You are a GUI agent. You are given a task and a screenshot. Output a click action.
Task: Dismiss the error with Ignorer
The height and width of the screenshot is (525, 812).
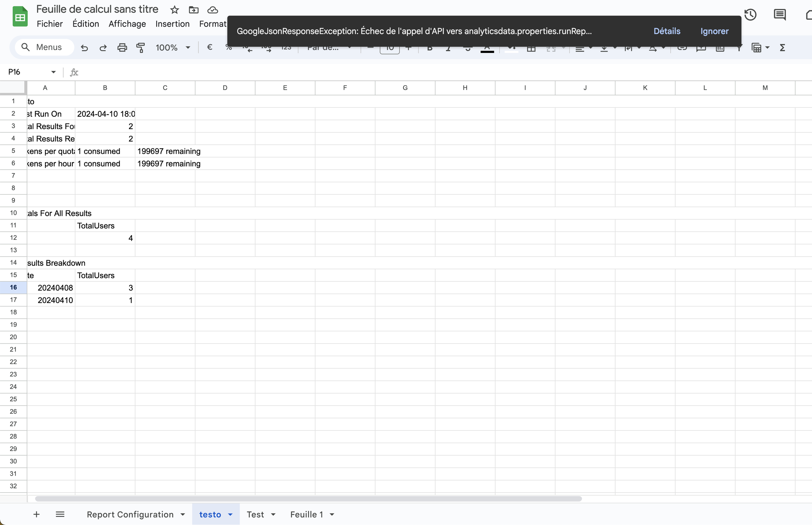coord(715,31)
